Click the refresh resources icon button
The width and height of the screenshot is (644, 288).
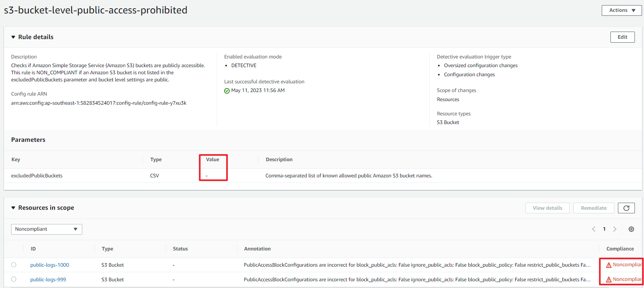(x=626, y=208)
